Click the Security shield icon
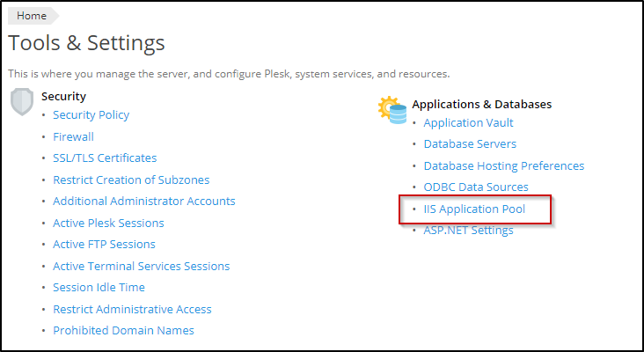Viewport: 644px width, 352px height. tap(22, 101)
